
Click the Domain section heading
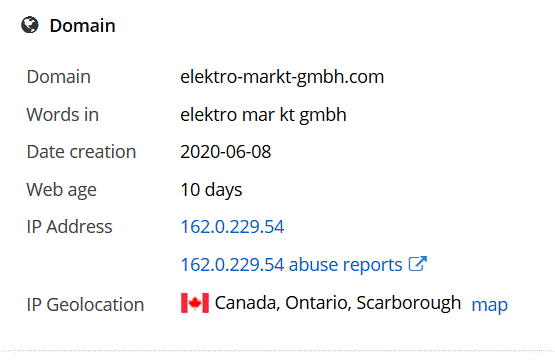(82, 25)
